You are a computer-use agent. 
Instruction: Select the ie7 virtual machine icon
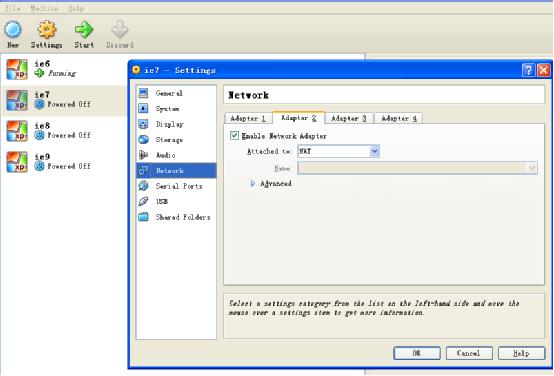(x=17, y=100)
